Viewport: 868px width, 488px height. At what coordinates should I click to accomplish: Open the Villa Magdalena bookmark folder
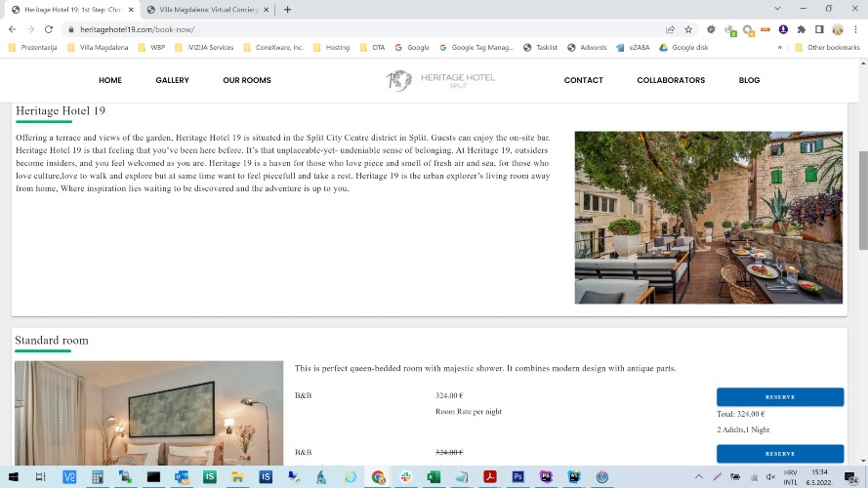(x=98, y=48)
